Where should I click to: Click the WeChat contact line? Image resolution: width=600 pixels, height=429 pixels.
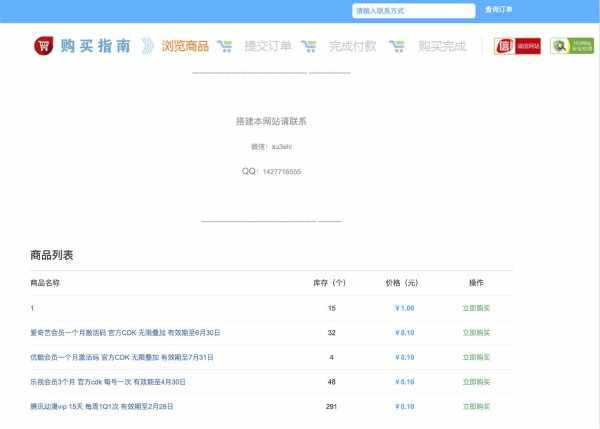[271, 147]
